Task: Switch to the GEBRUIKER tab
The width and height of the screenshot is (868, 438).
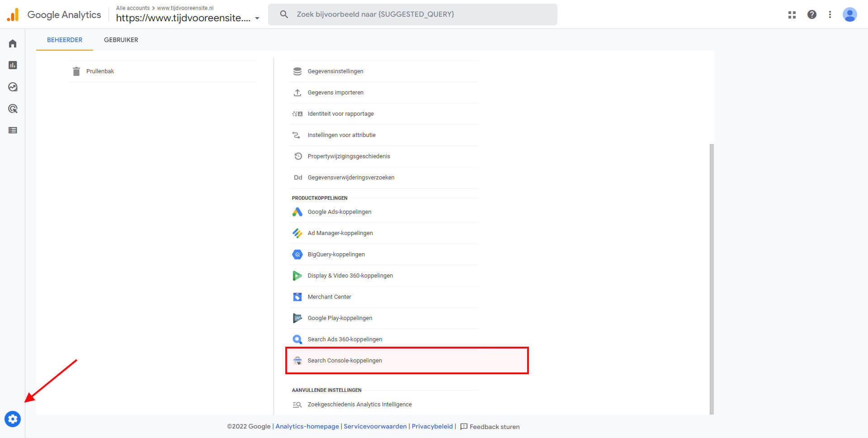Action: 121,40
